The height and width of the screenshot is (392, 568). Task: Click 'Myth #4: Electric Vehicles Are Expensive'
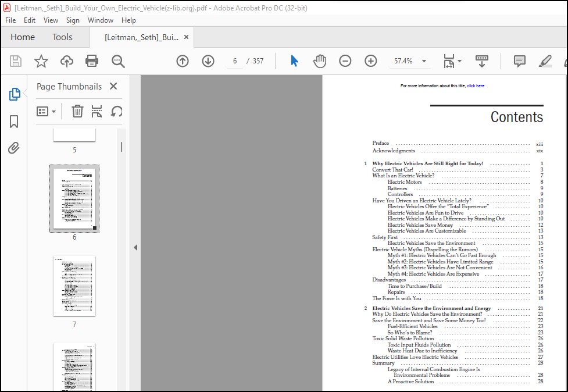[433, 274]
